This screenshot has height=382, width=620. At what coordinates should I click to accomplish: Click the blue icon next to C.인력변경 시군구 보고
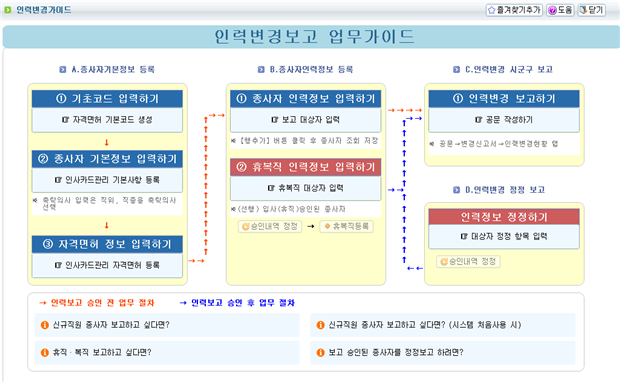[456, 70]
